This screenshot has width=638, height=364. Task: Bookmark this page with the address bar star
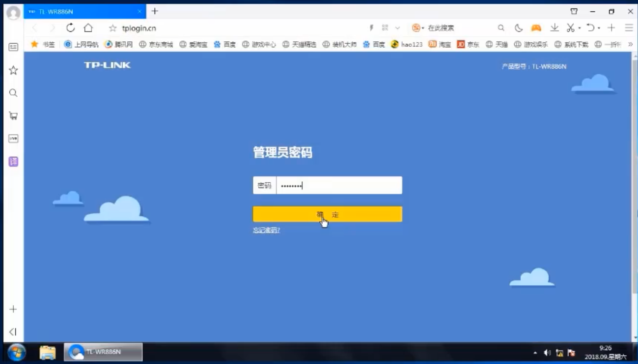point(112,28)
